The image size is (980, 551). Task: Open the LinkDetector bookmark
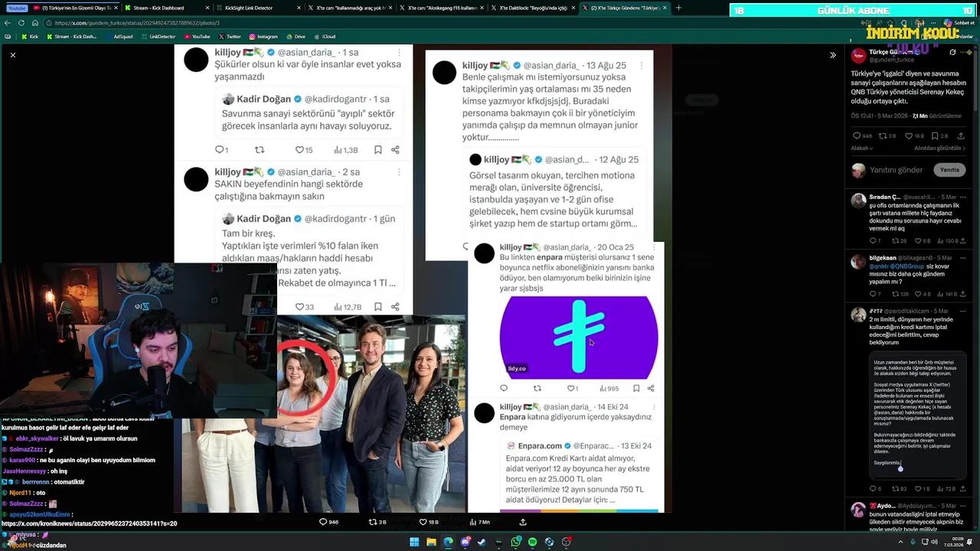158,37
